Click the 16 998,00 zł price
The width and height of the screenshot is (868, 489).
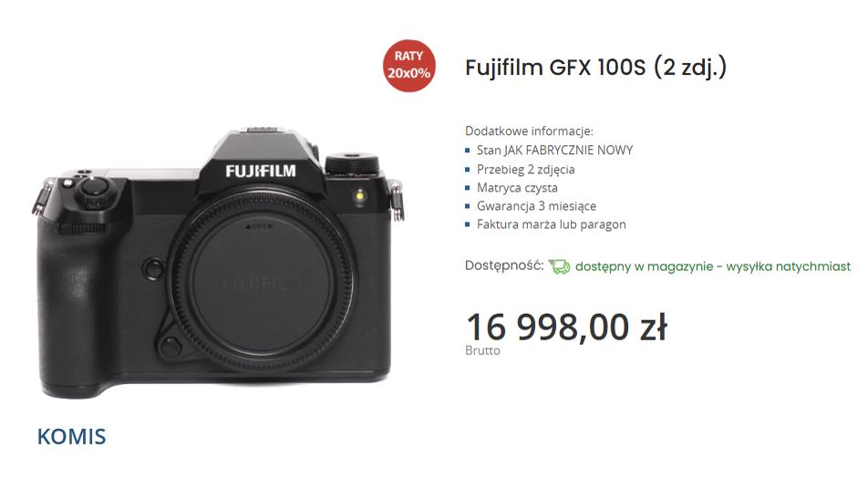(567, 327)
